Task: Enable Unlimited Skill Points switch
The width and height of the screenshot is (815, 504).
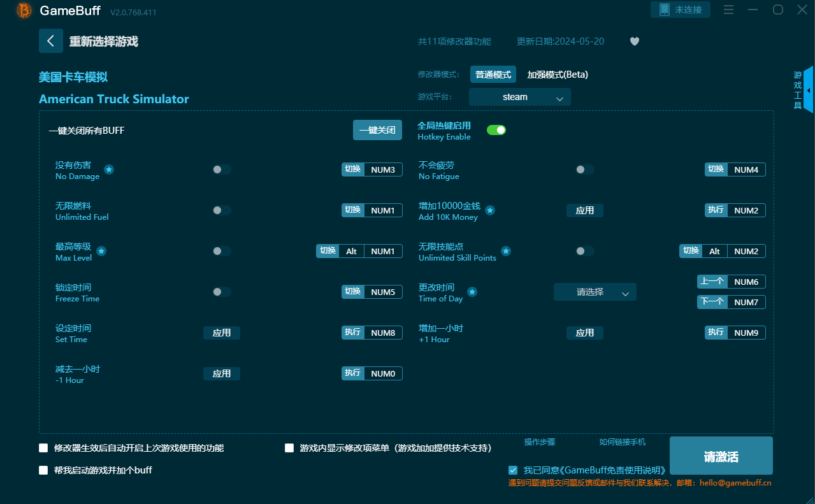Action: point(585,251)
